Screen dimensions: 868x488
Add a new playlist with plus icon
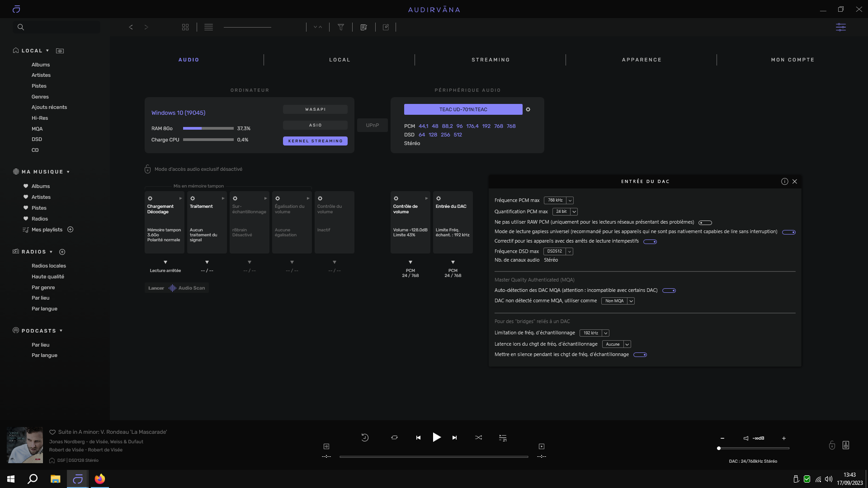71,230
